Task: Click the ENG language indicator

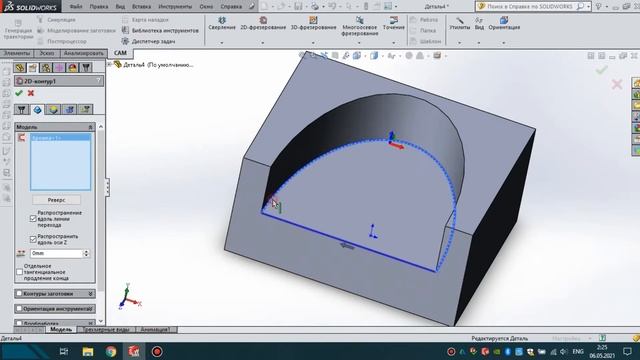Action: 578,351
